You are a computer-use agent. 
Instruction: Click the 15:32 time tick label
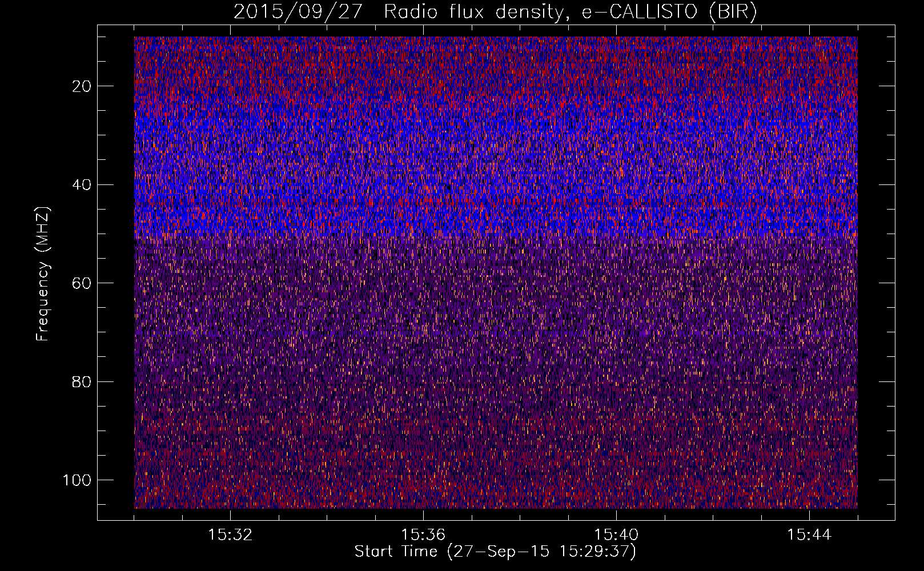coord(230,535)
